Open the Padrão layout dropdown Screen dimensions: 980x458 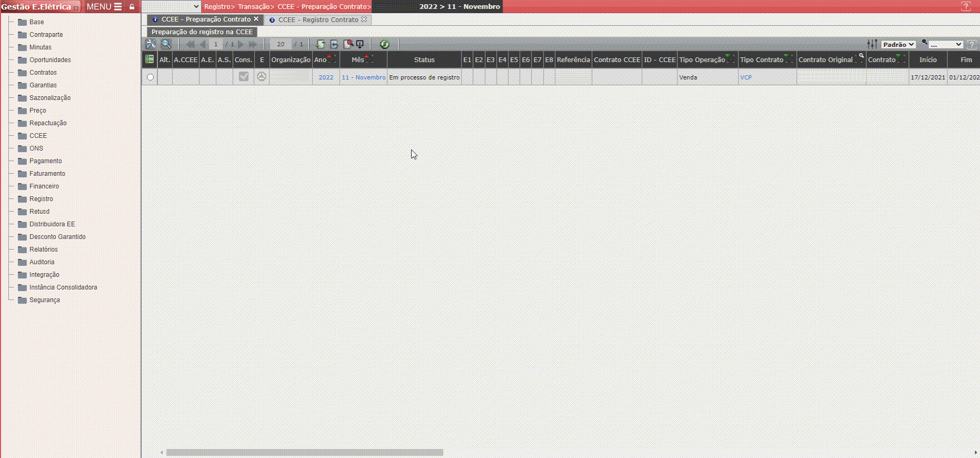click(898, 45)
